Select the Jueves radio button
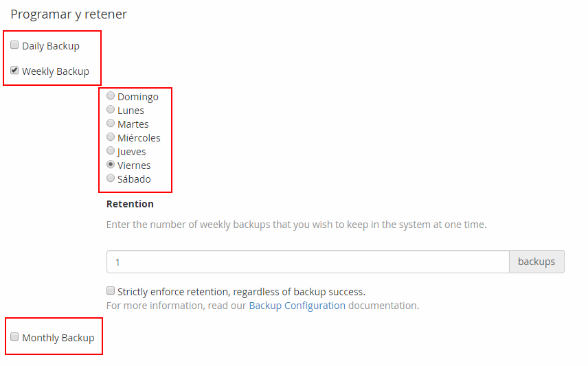 point(111,151)
